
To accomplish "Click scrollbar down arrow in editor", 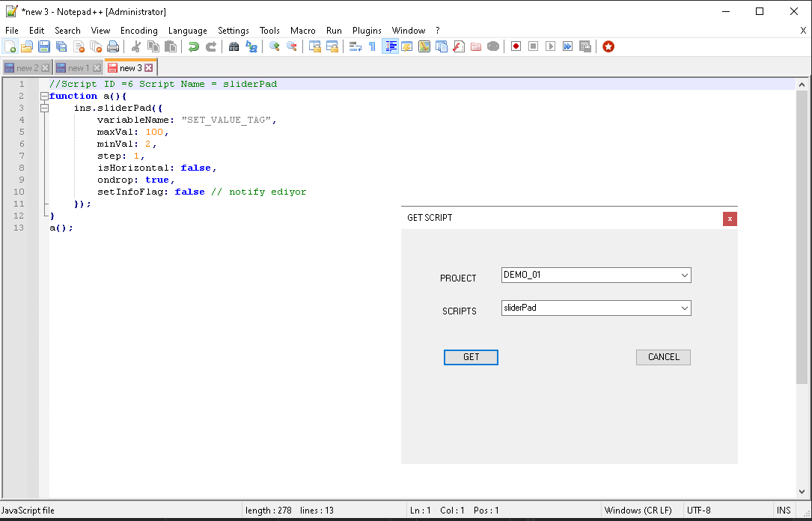I will (802, 492).
